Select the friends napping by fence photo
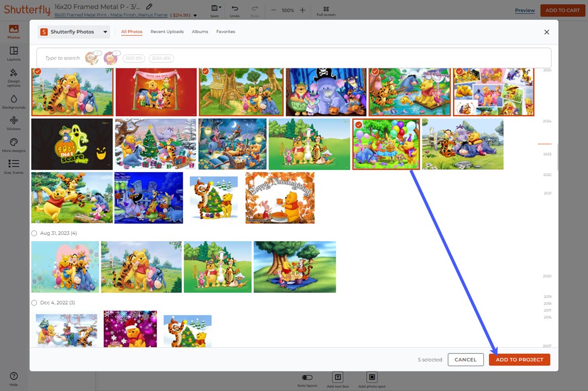Image resolution: width=588 pixels, height=391 pixels. tap(463, 144)
